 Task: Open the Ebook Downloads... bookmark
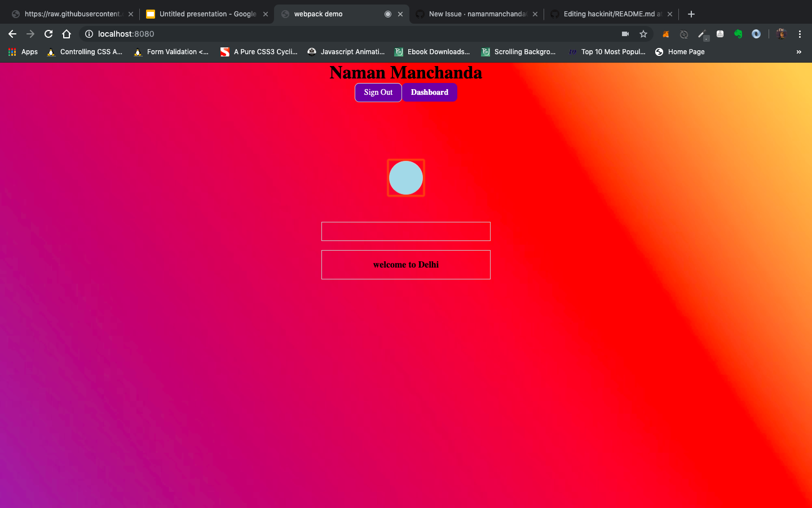point(433,52)
